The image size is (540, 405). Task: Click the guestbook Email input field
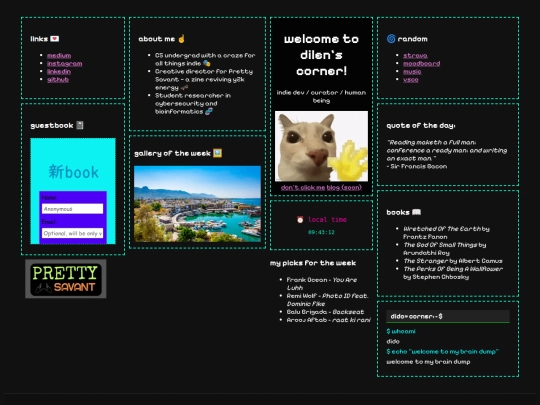click(72, 233)
